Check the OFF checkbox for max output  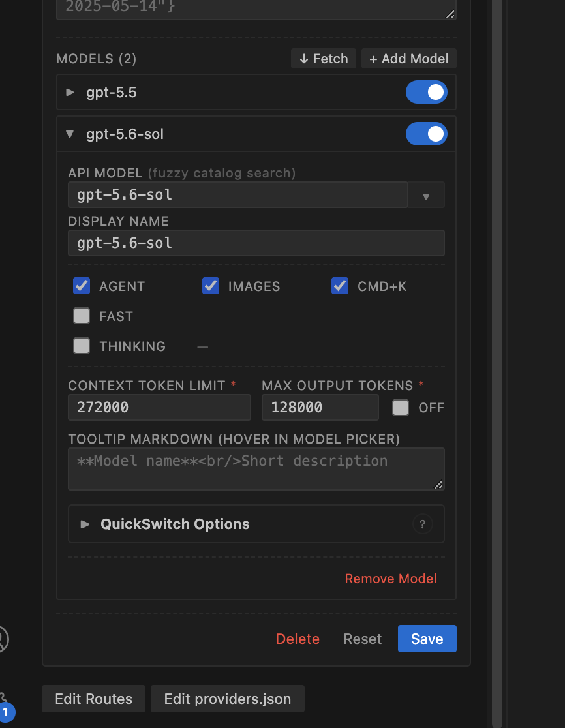[400, 408]
